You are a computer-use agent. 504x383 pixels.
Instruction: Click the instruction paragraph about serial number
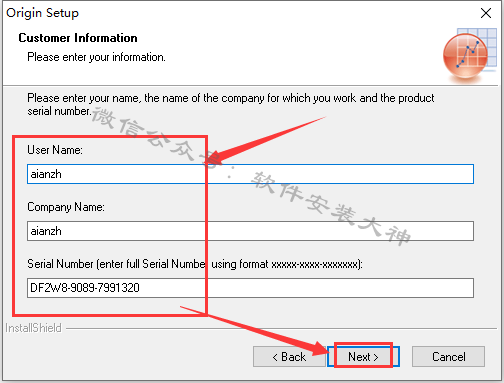(x=231, y=104)
